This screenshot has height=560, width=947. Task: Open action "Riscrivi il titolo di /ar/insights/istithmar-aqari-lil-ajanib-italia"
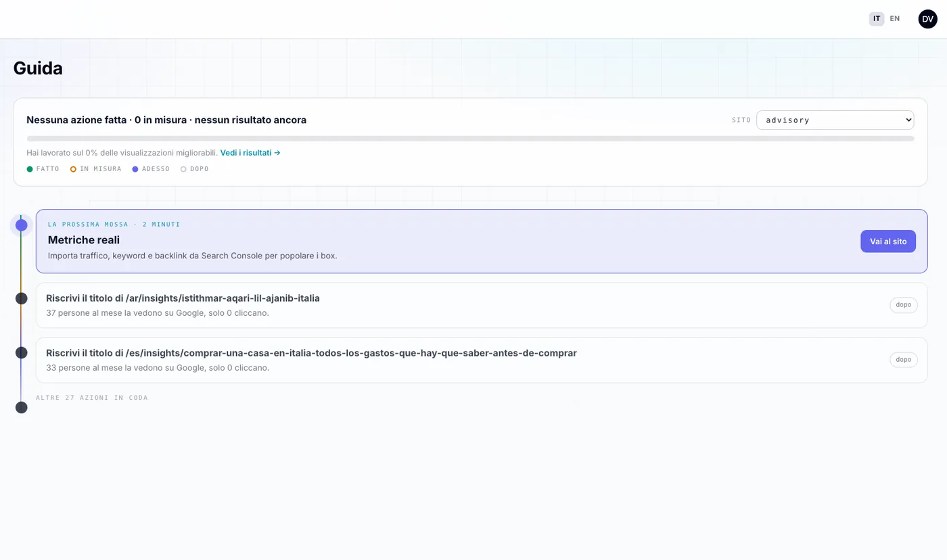tap(183, 298)
